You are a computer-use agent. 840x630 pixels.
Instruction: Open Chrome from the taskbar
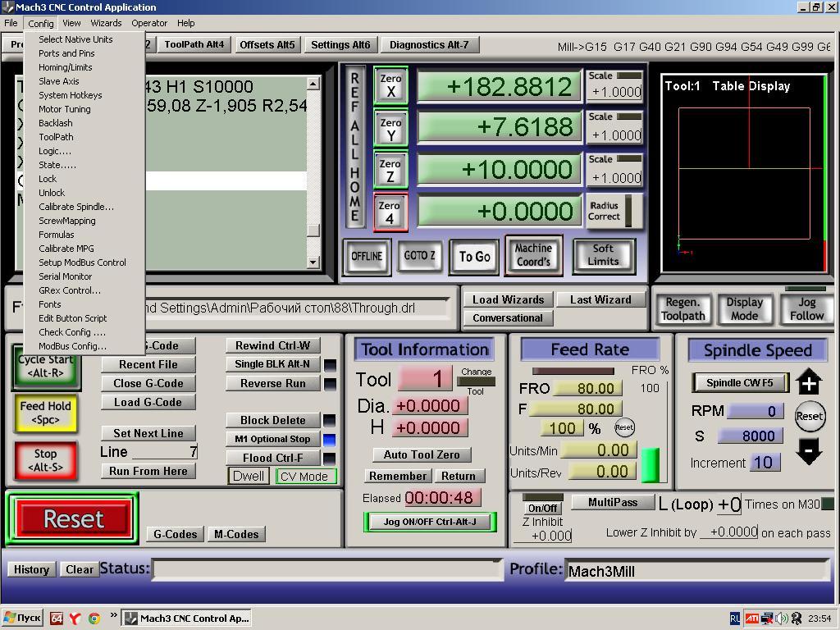94,619
